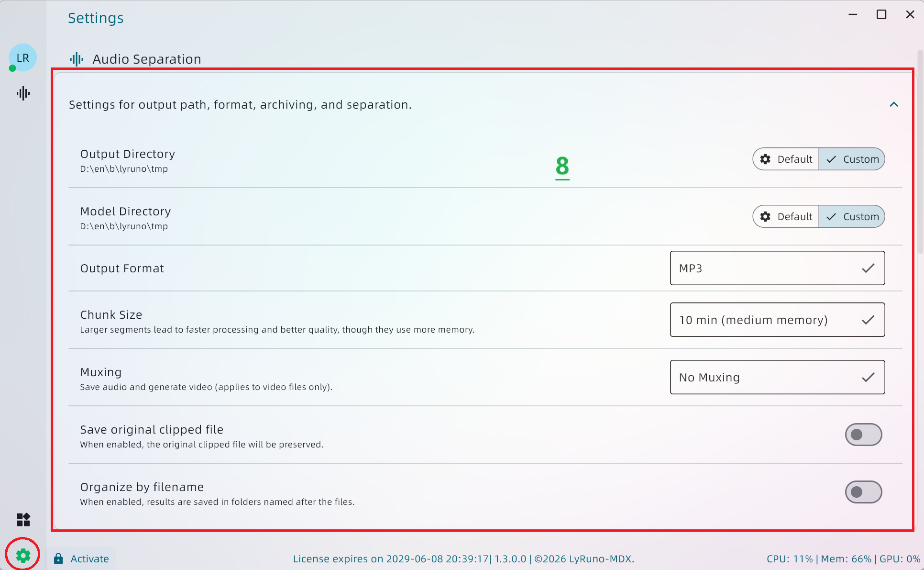The height and width of the screenshot is (570, 924).
Task: Collapse the settings section via the chevron
Action: 894,104
